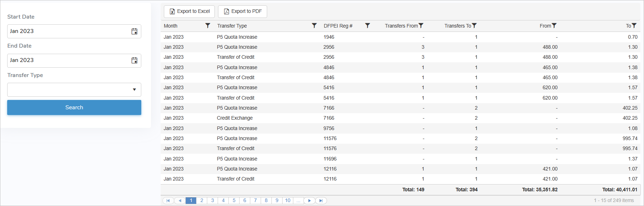
Task: Click the DFPEI Reg # filter icon
Action: tap(367, 26)
